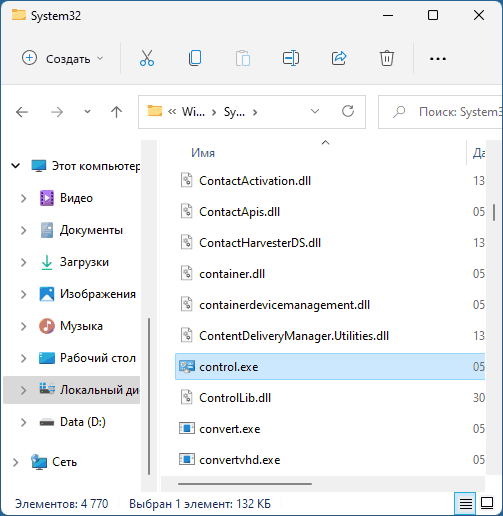Screen dimensions: 503x516
Task: Expand the Сеть tree node
Action: click(x=15, y=462)
